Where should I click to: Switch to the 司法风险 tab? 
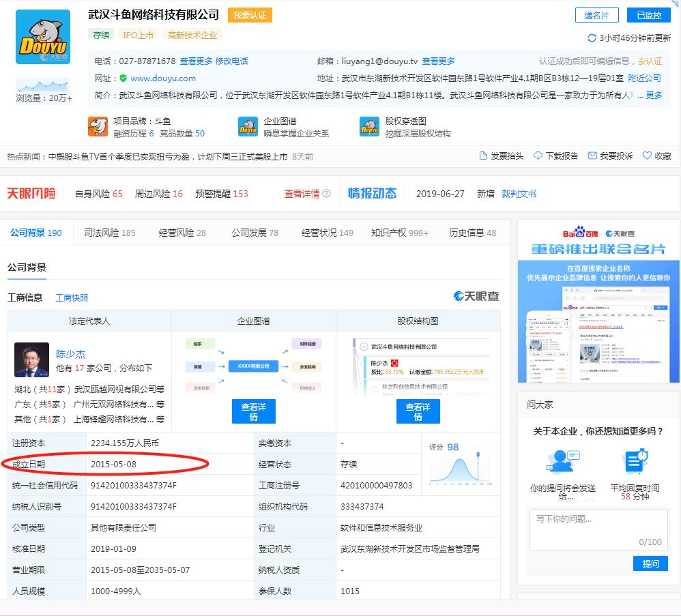click(x=109, y=233)
